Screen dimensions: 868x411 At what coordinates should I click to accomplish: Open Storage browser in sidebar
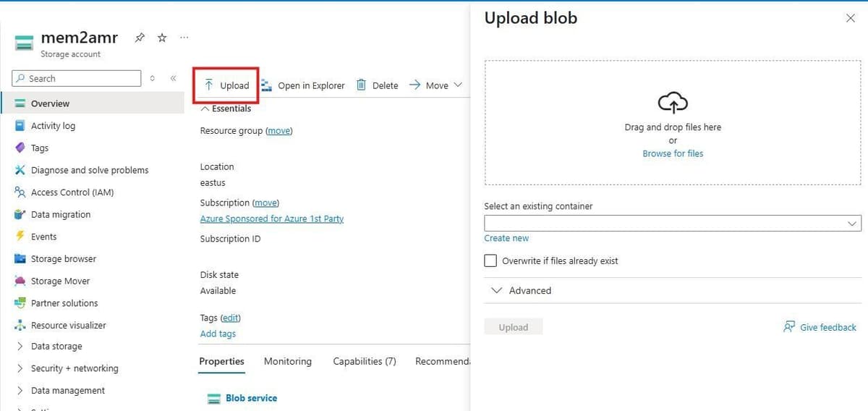coord(63,259)
